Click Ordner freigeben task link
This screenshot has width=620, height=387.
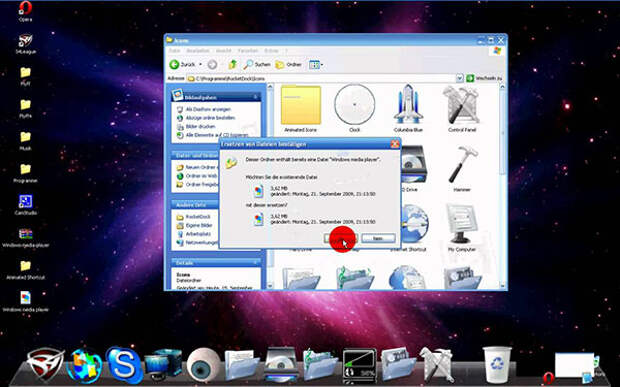point(202,185)
